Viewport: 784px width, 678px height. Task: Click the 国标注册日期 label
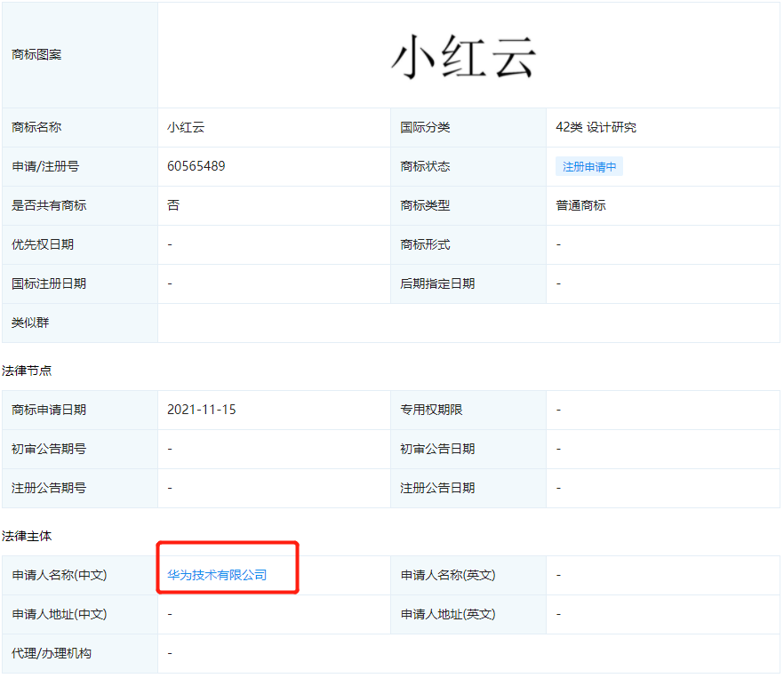pos(49,283)
